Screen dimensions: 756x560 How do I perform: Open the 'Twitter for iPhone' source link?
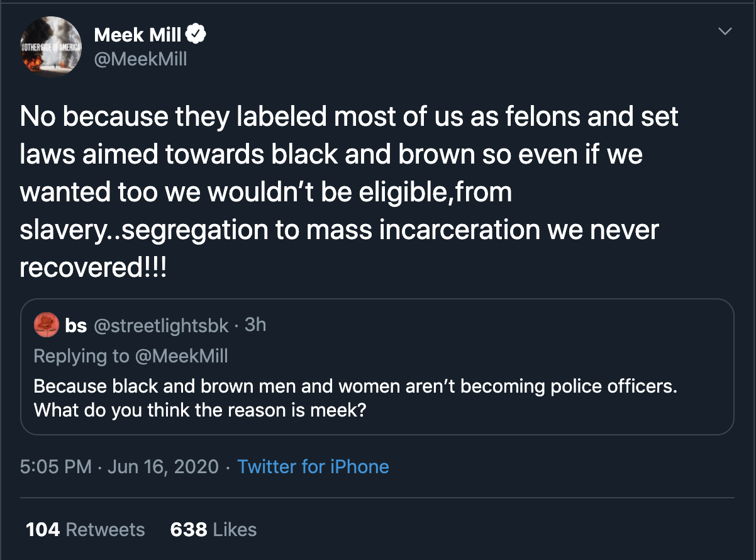[x=313, y=467]
